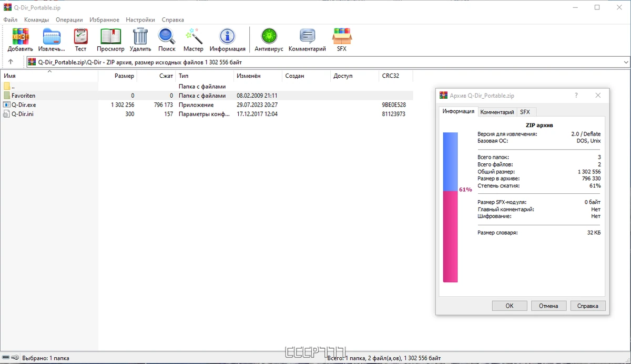Click 'Размер в архиве' value 796 330
631x364 pixels.
click(591, 179)
